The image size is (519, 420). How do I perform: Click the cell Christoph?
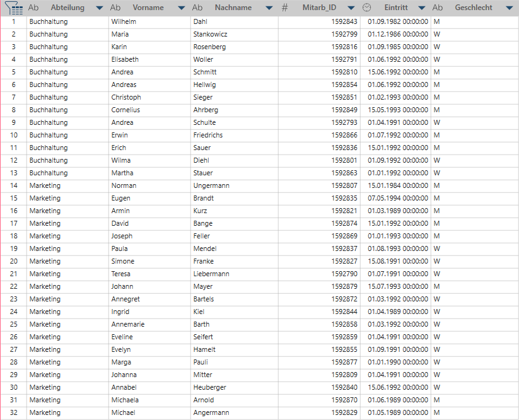tap(149, 97)
